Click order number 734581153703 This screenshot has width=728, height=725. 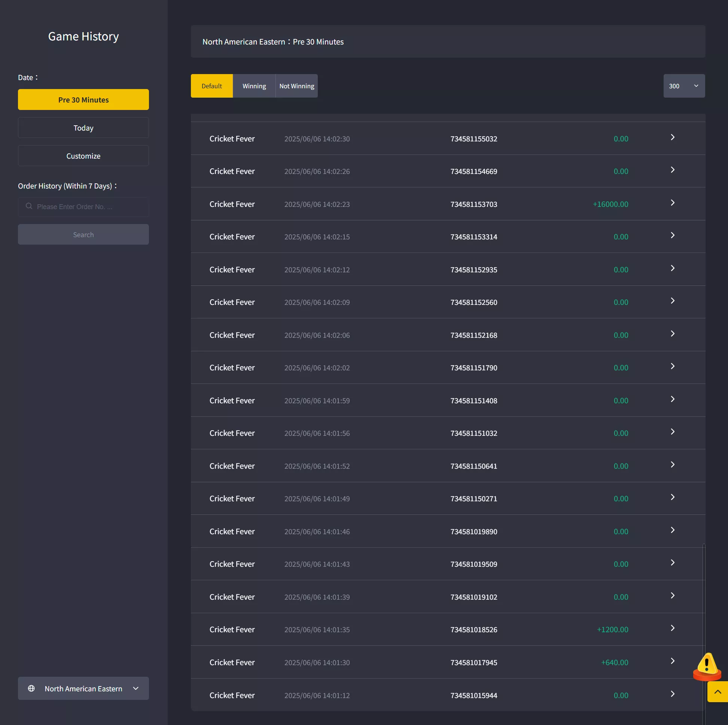tap(473, 204)
